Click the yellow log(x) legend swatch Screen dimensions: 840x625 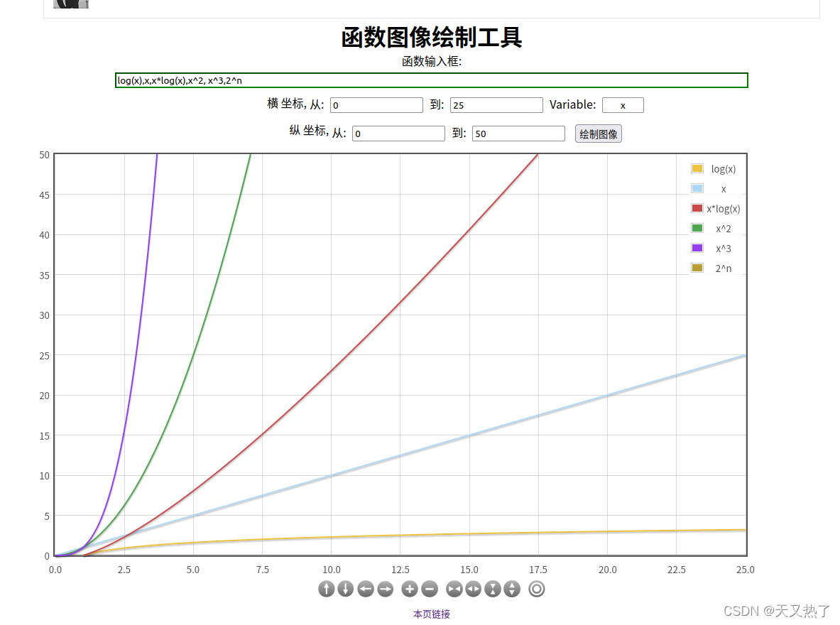click(x=697, y=168)
